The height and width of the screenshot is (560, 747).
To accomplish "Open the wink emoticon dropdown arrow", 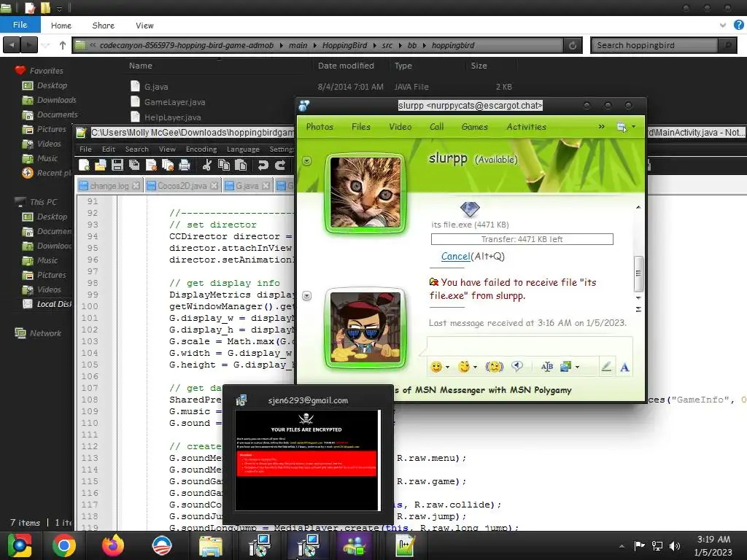I will (x=475, y=367).
